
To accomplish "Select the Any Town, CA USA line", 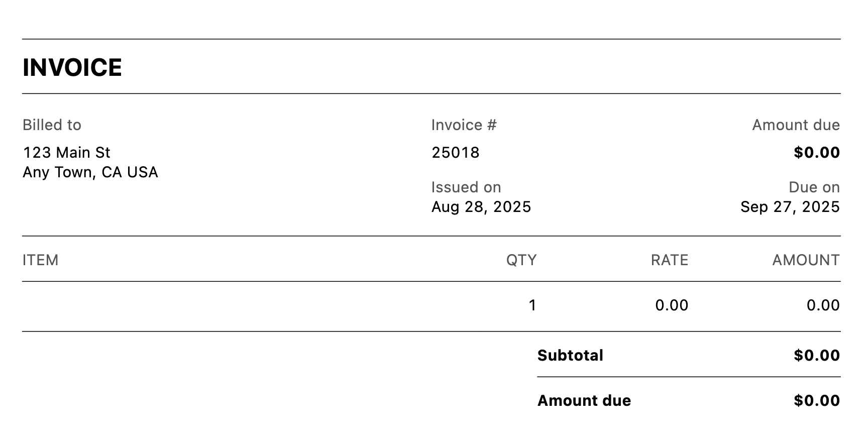I will pyautogui.click(x=90, y=172).
